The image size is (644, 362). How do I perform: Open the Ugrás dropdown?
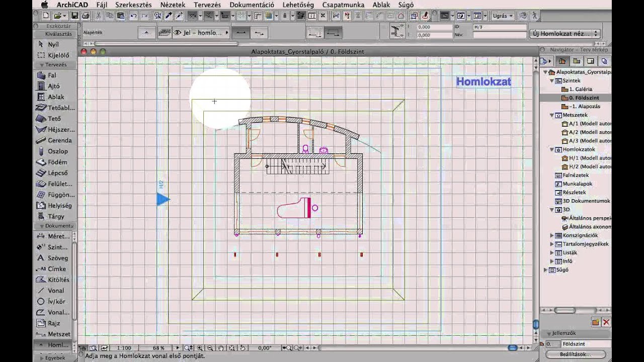(x=503, y=16)
